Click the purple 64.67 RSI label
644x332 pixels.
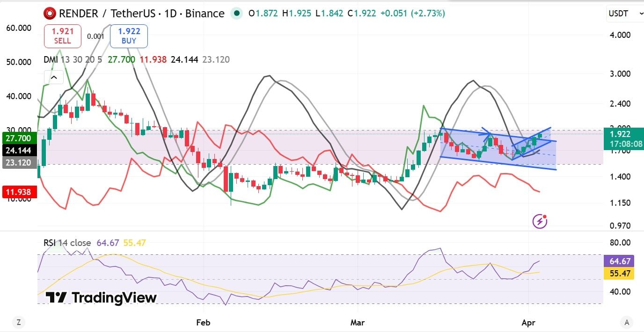coord(618,261)
